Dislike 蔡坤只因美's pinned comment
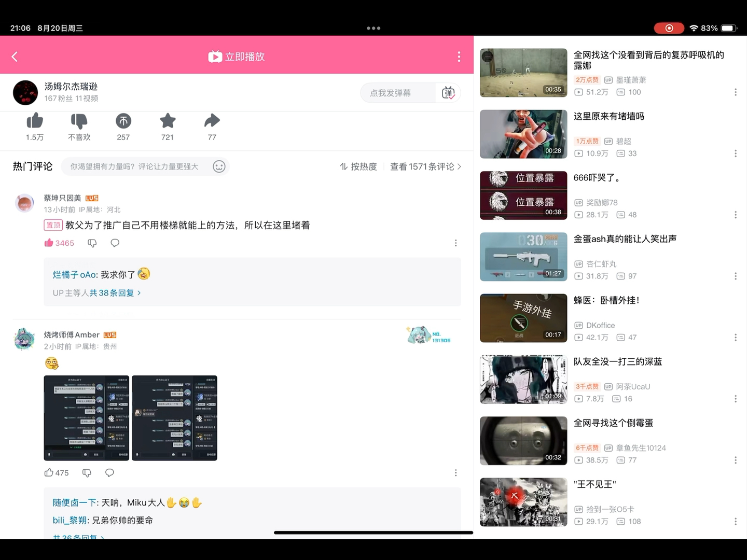This screenshot has width=747, height=560. (92, 243)
